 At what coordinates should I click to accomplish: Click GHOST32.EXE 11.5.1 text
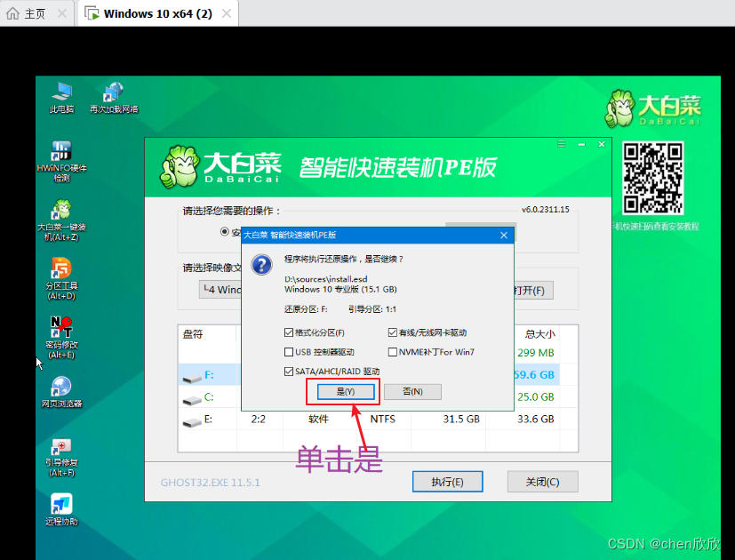coord(210,483)
